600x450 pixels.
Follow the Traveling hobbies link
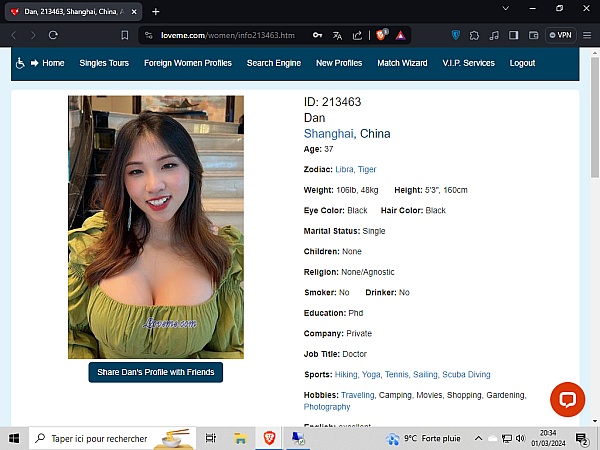[x=358, y=395]
